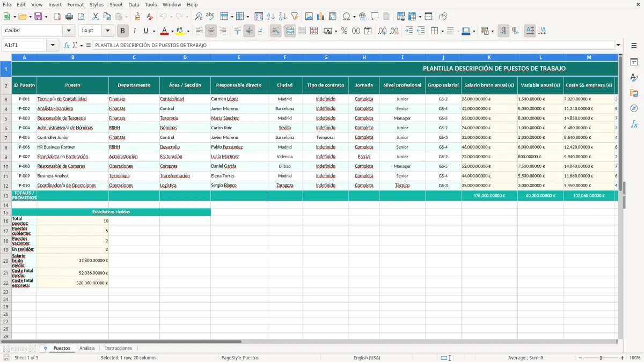The image size is (644, 362).
Task: Toggle Italic formatting
Action: pyautogui.click(x=134, y=31)
